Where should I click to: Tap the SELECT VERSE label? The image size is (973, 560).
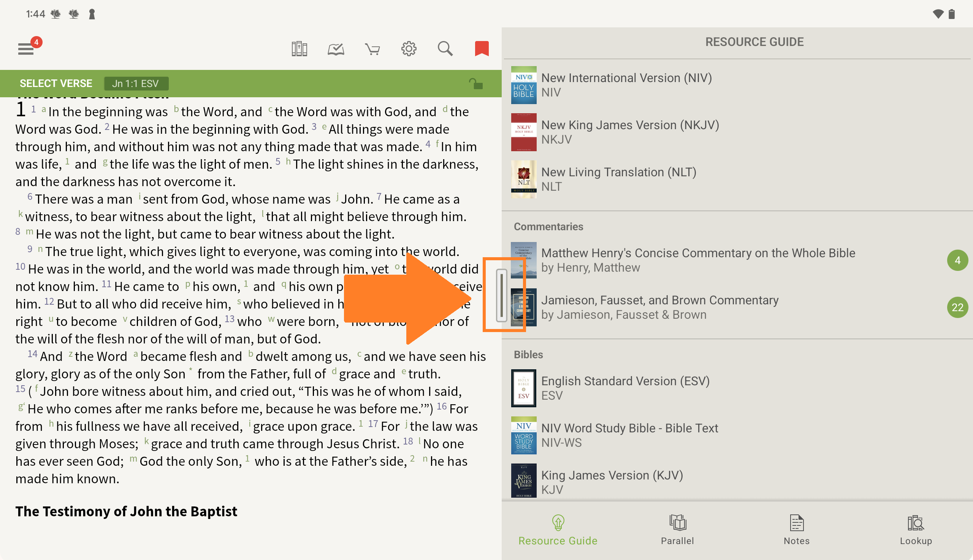tap(56, 84)
